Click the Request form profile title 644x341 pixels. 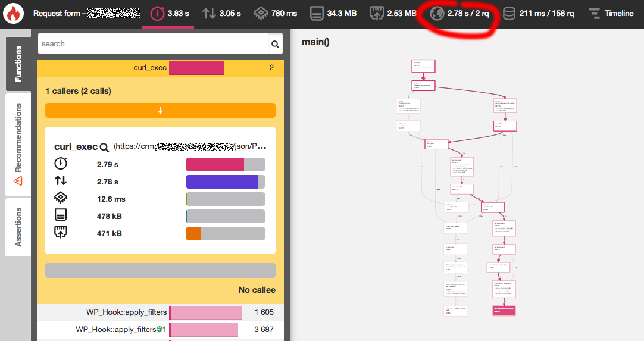coord(87,14)
